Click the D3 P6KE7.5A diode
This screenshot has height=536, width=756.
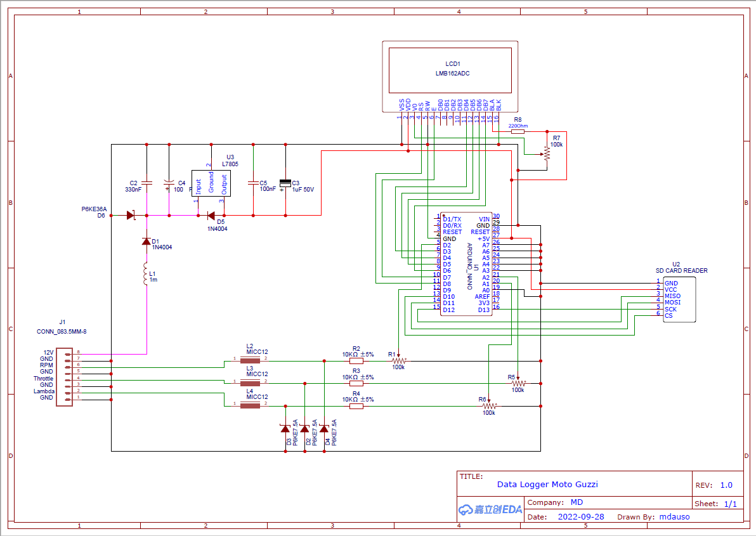pyautogui.click(x=285, y=429)
